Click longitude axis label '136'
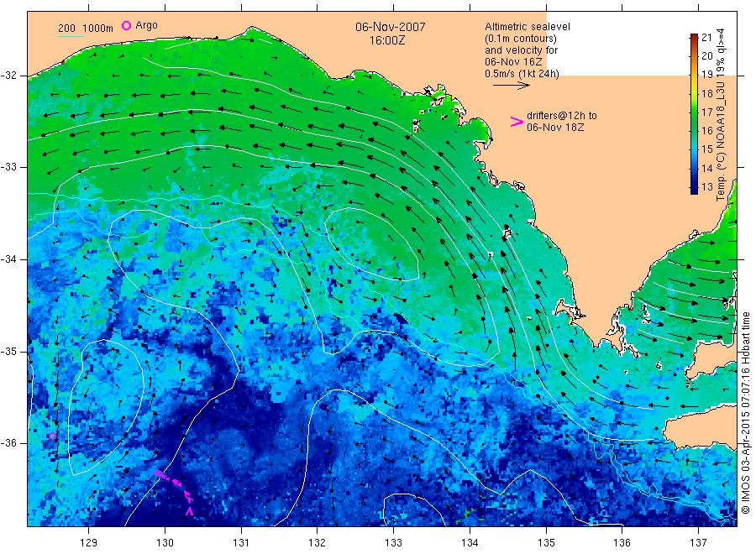The height and width of the screenshot is (554, 756). click(622, 543)
